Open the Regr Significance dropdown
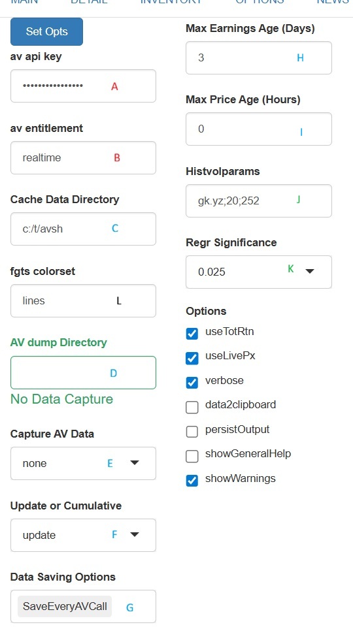 pos(310,271)
